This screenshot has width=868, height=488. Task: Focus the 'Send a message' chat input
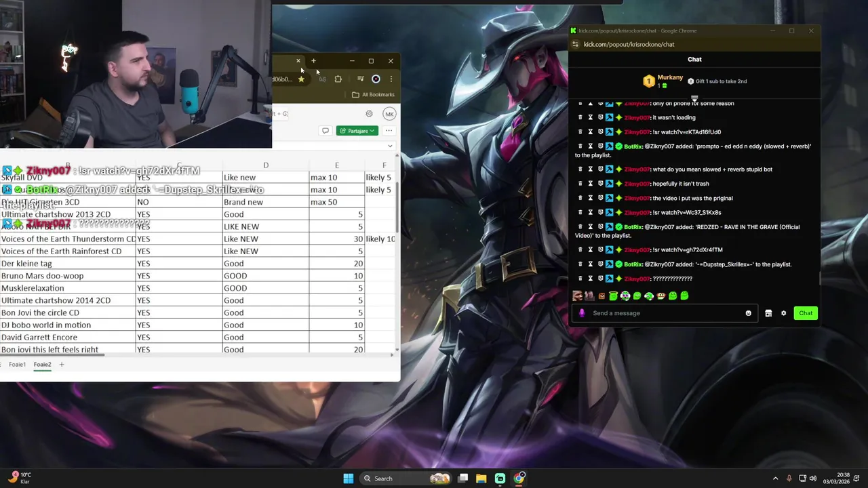pos(666,313)
